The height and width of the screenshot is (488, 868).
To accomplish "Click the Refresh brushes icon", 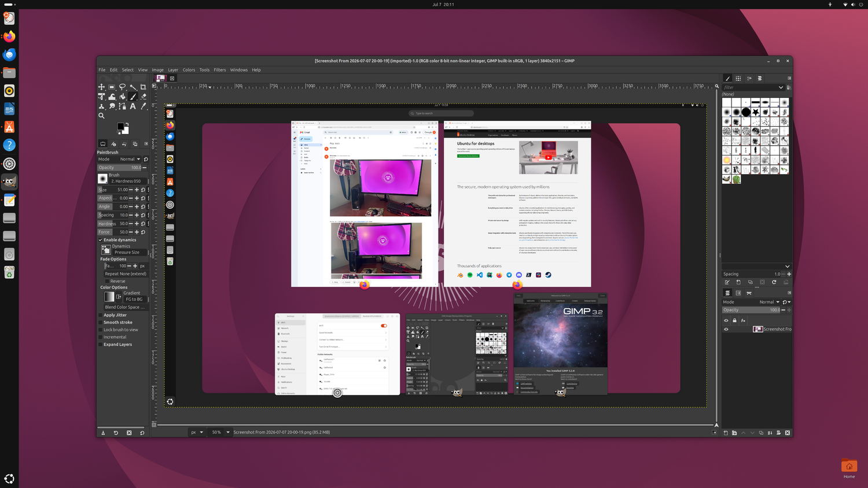I will 774,282.
